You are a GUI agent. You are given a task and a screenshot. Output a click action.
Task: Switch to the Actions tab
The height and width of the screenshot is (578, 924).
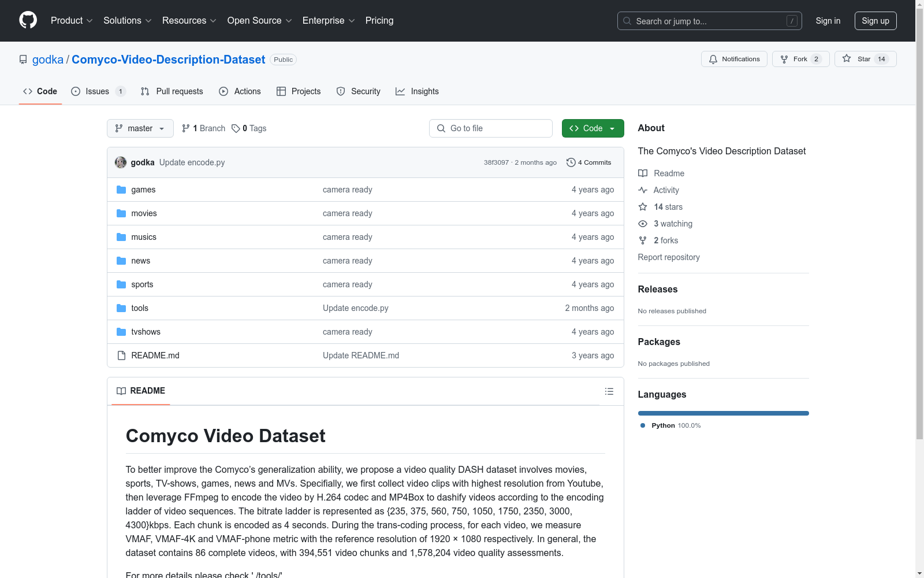tap(240, 91)
